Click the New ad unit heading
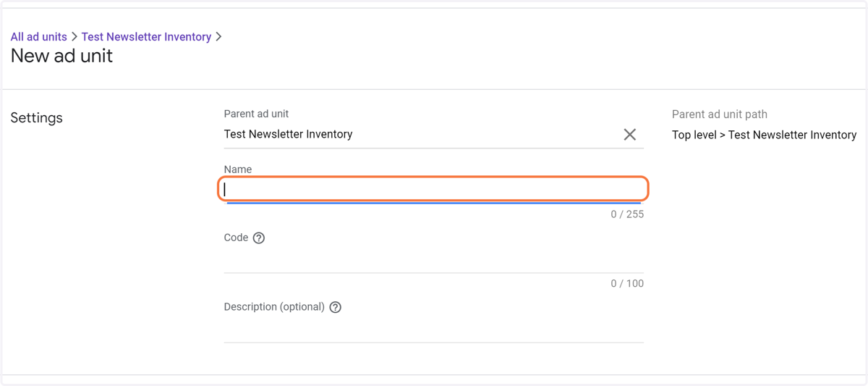The height and width of the screenshot is (386, 868). pyautogui.click(x=61, y=56)
